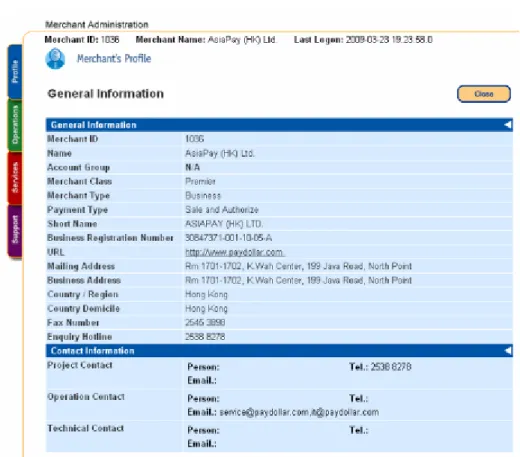Image resolution: width=520 pixels, height=457 pixels.
Task: Click the Payment Type value Sale and Authorize
Action: (222, 210)
